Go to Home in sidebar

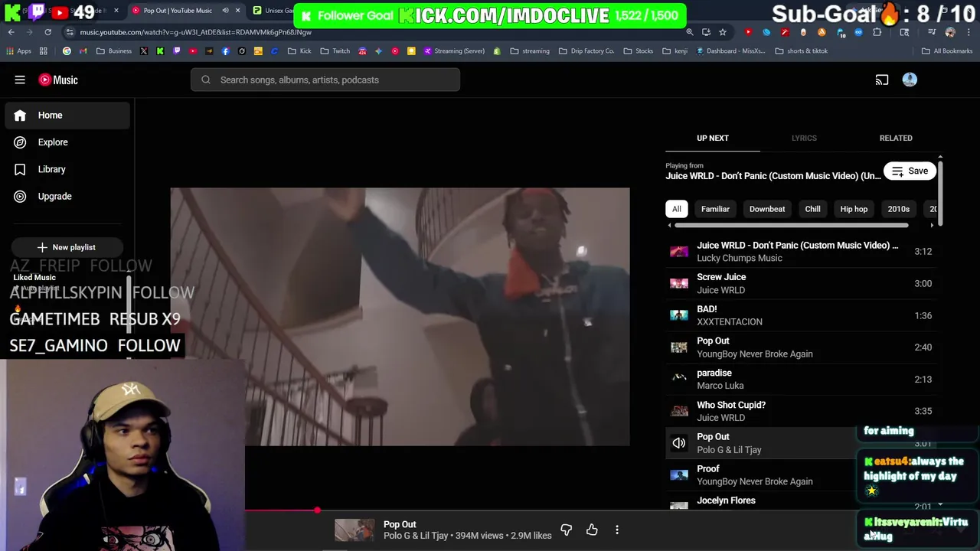click(x=67, y=116)
